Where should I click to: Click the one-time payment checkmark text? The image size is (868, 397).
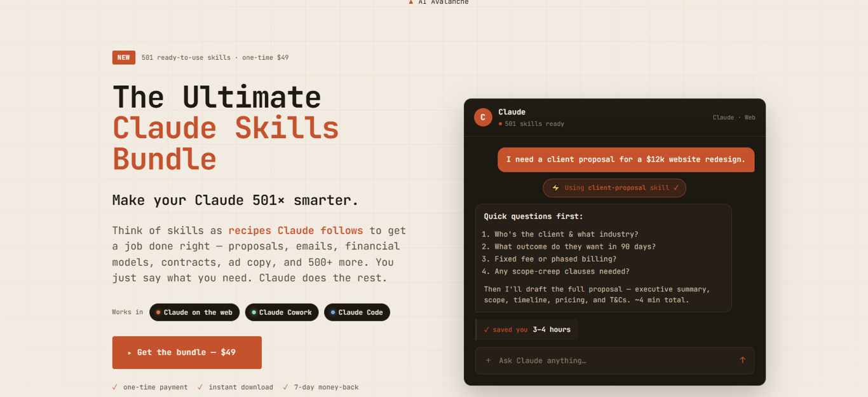[150, 387]
